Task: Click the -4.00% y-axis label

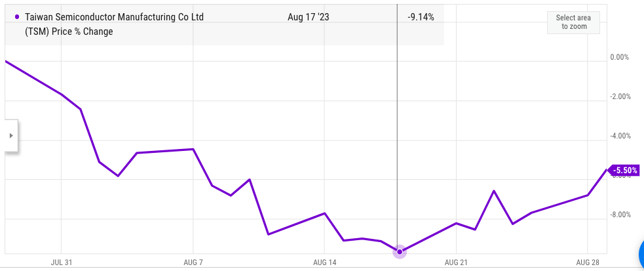Action: point(619,136)
